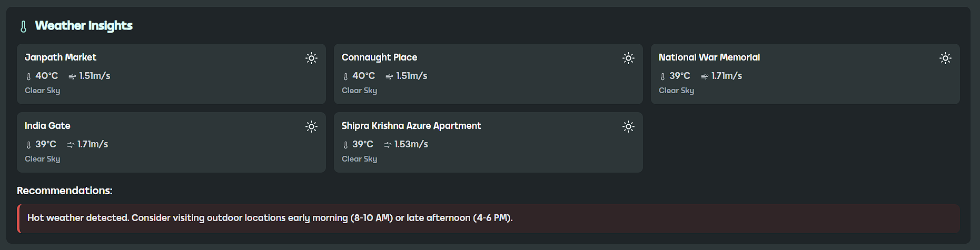Viewport: 980px width, 250px height.
Task: Click the wind icon in India Gate card
Action: tap(71, 145)
